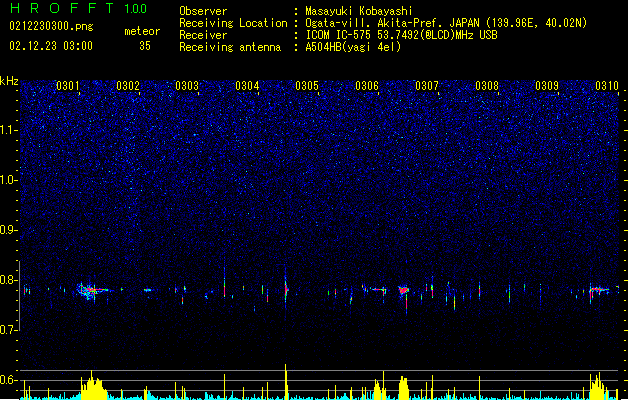629x400 pixels.
Task: Click the meteor count value 35
Action: (x=145, y=46)
